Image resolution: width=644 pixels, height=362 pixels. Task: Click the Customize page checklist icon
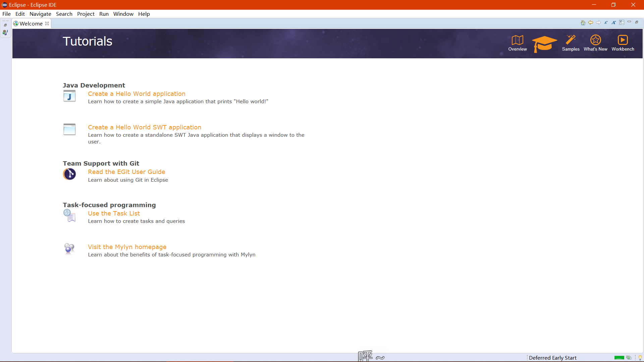[622, 22]
